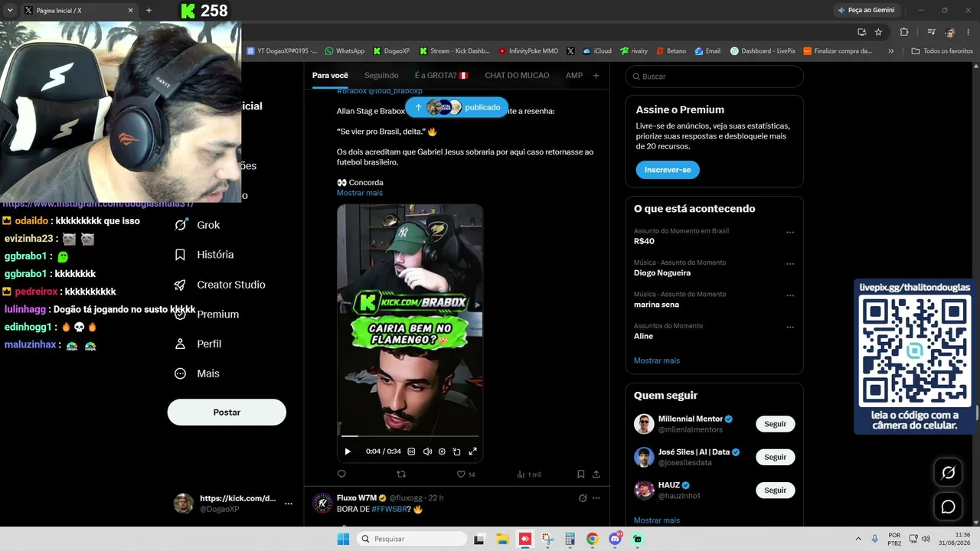
Task: Show more accounts to follow
Action: coord(657,520)
